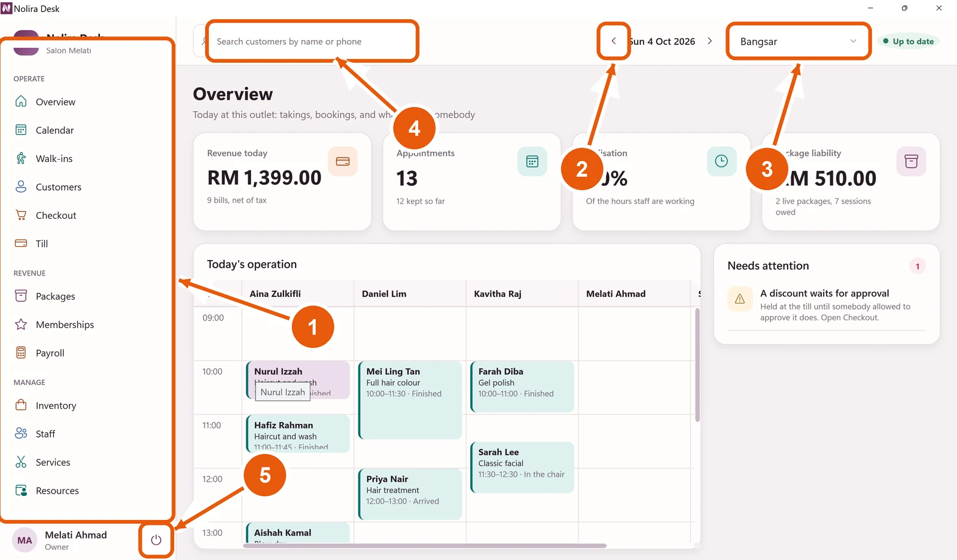Screen dimensions: 957x560
Task: Open Farah Diba's gel polish appointment
Action: (522, 387)
